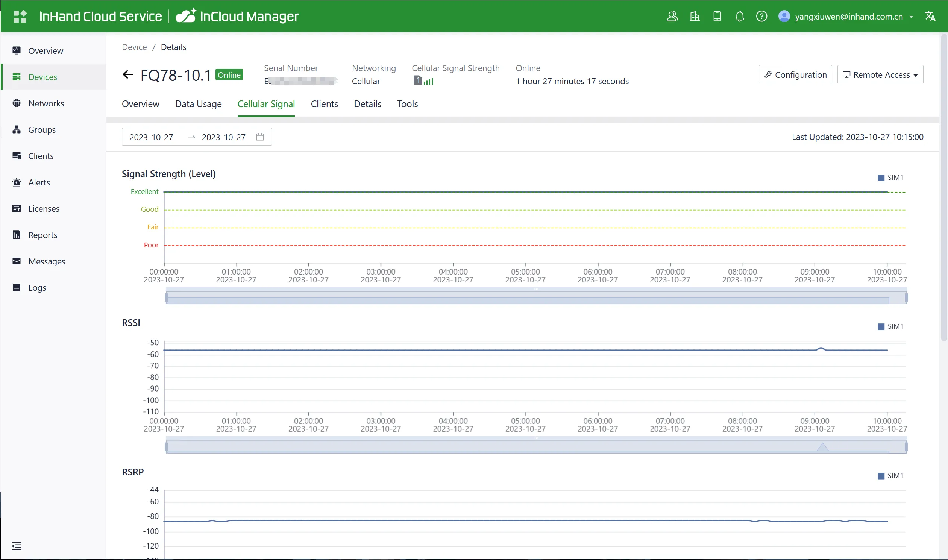
Task: Click the Alerts siren icon
Action: click(17, 182)
